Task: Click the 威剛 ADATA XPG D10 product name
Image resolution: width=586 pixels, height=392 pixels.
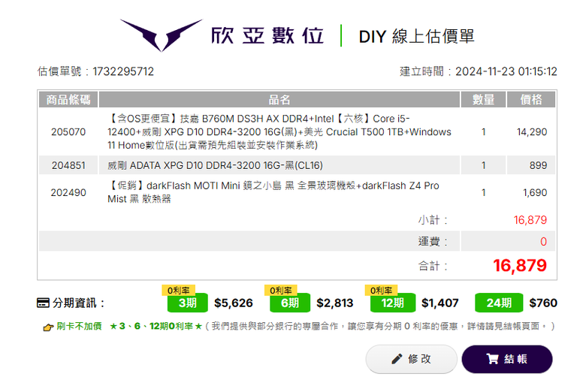Action: (x=216, y=165)
